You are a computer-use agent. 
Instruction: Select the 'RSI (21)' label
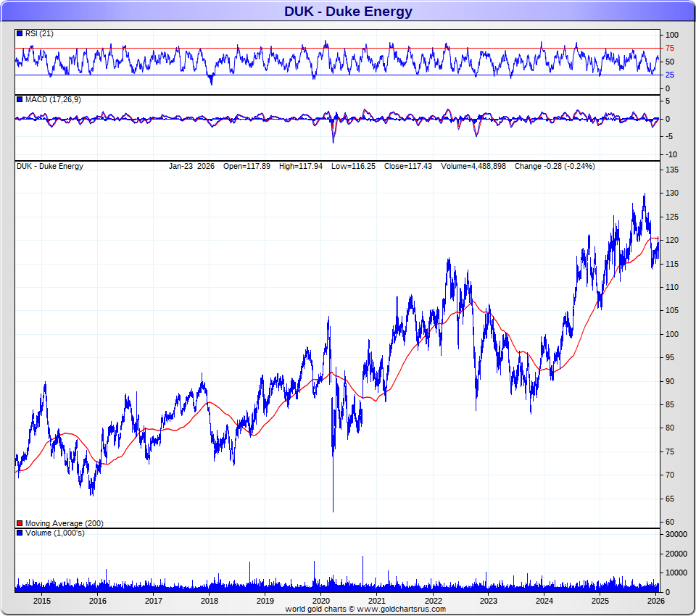[x=39, y=33]
